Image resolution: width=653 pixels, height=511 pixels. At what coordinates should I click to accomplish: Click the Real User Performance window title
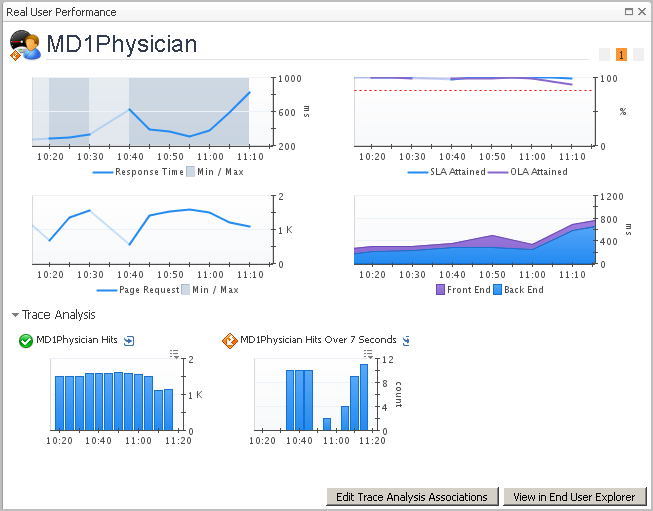[61, 12]
